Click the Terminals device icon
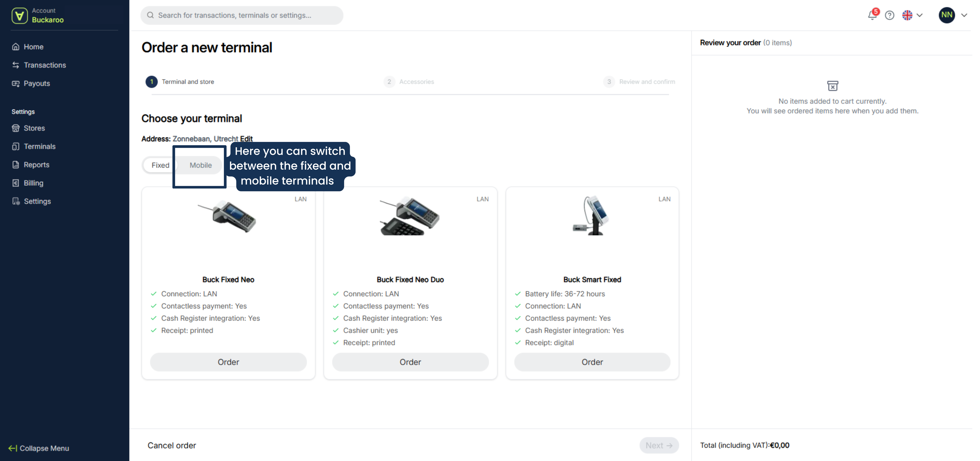This screenshot has height=461, width=980. (16, 147)
